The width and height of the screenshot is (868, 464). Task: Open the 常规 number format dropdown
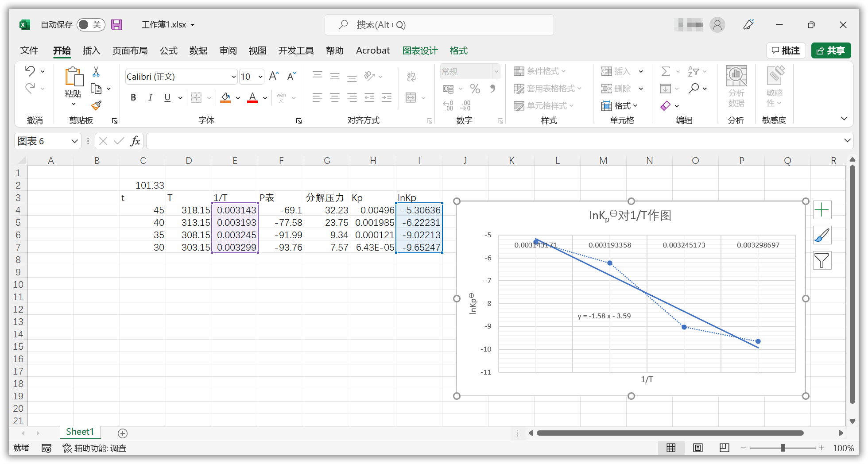(495, 71)
